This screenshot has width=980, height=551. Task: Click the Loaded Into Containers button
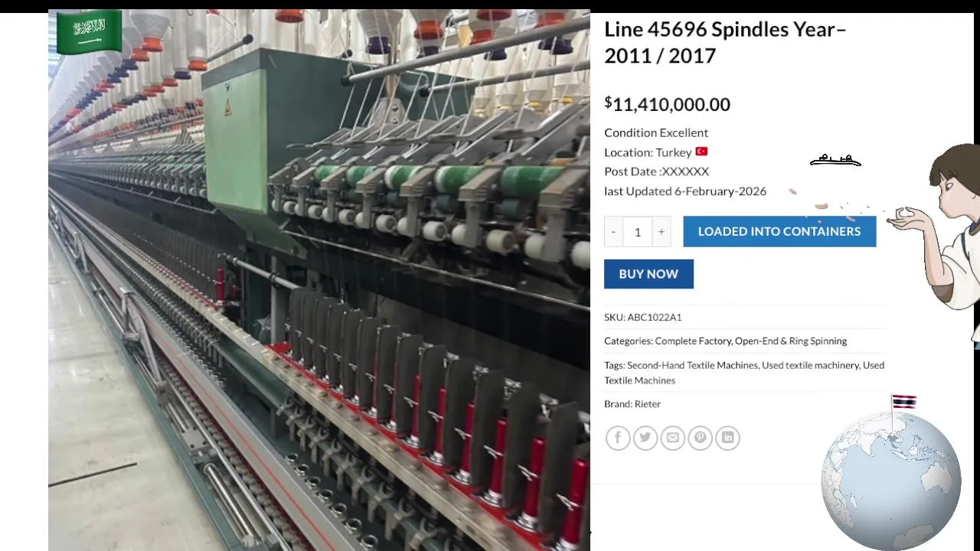pos(779,231)
